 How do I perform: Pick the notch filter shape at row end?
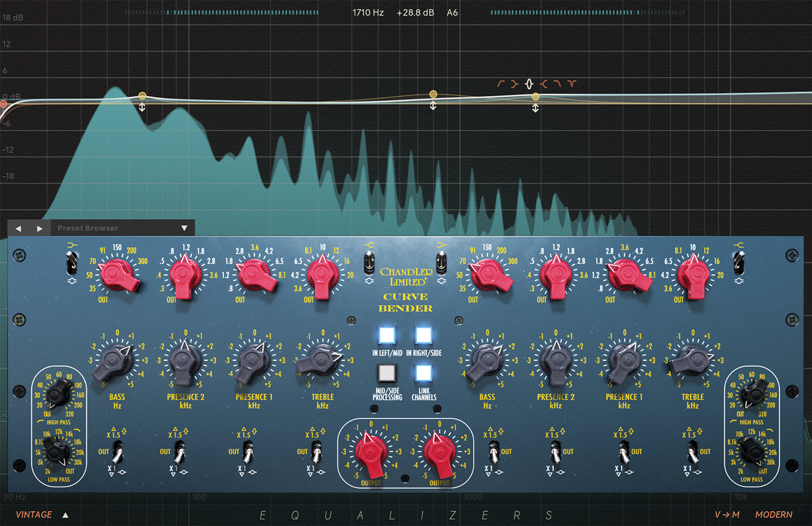tap(572, 84)
